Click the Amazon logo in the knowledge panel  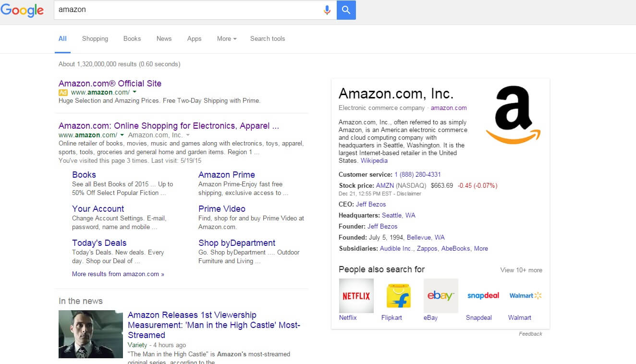point(513,114)
